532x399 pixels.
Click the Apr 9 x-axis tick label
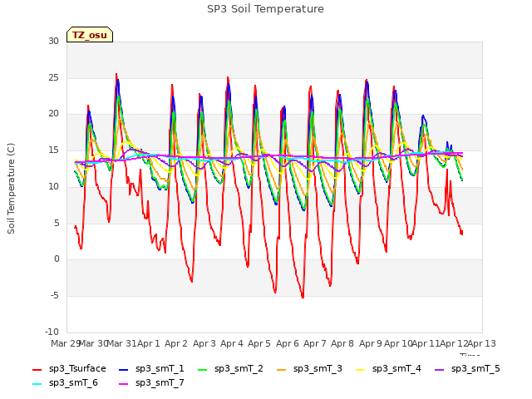point(371,343)
